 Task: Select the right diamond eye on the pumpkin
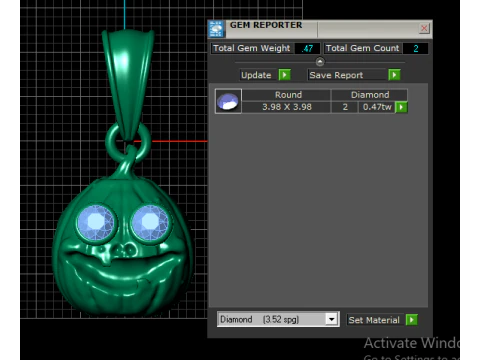[150, 222]
